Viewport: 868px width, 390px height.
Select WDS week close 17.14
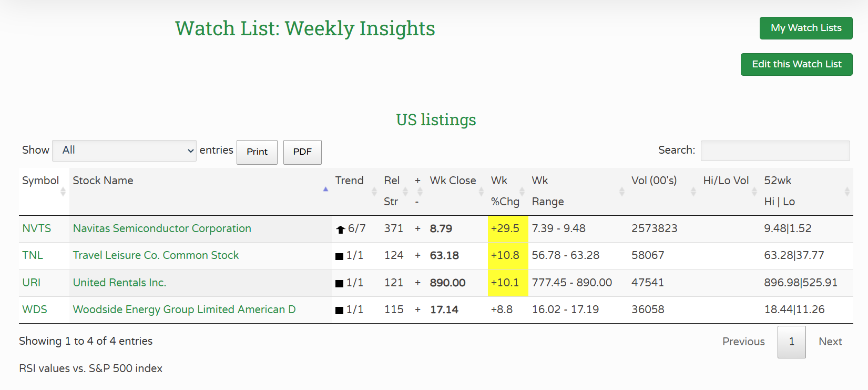(444, 309)
